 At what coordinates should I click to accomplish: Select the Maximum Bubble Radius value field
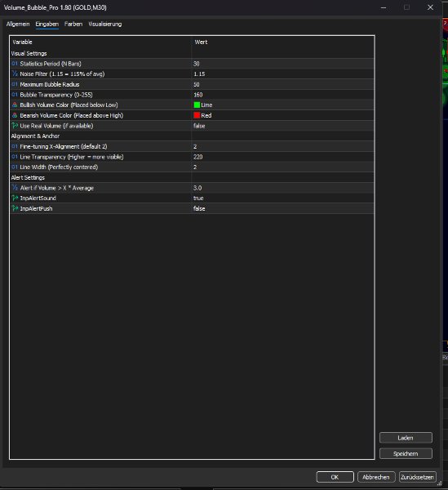[283, 84]
